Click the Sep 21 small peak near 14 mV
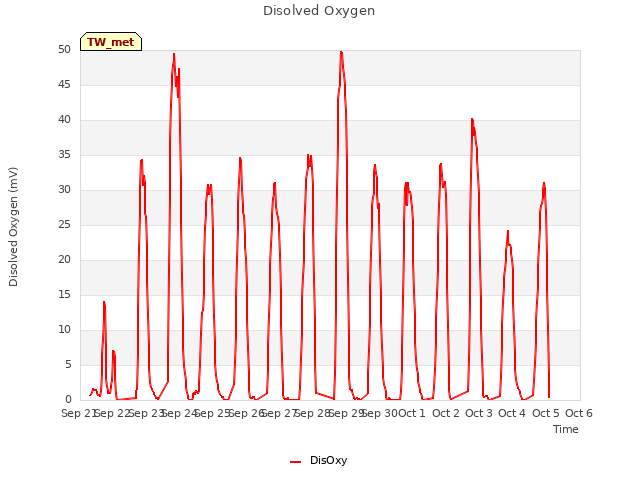The width and height of the screenshot is (640, 480). [104, 302]
